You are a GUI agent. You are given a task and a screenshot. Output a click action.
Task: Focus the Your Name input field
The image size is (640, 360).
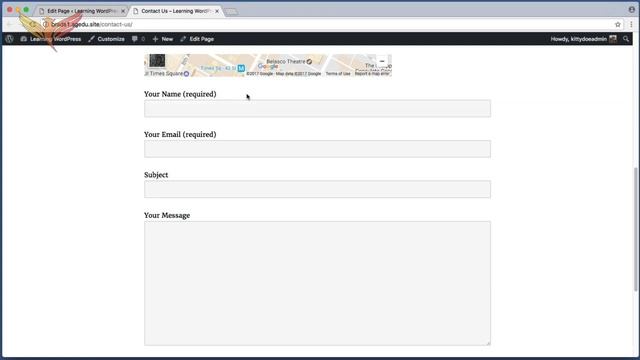(x=317, y=109)
